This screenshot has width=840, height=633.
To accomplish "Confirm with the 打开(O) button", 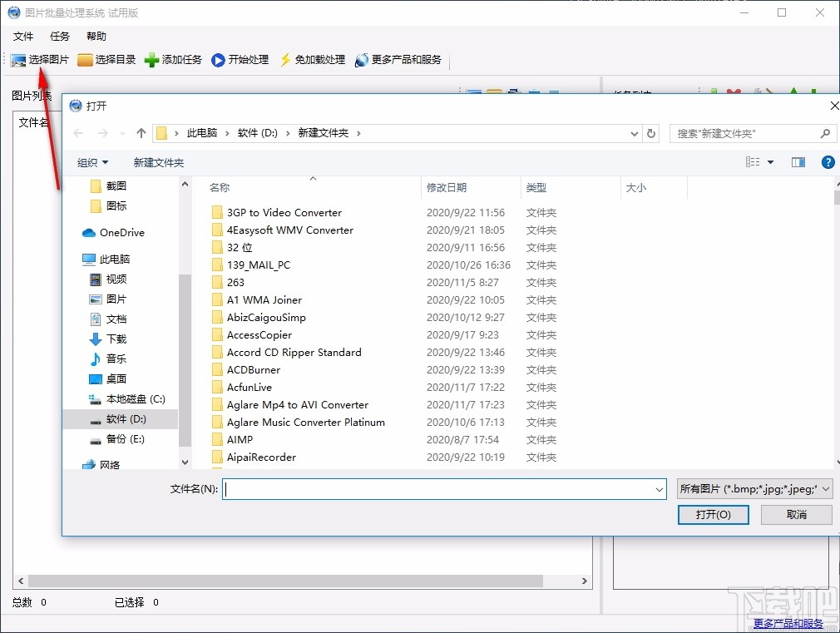I will [713, 514].
